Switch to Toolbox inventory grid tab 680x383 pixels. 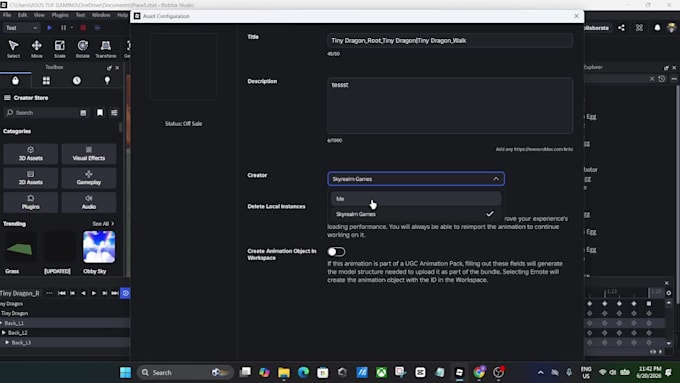[x=46, y=81]
